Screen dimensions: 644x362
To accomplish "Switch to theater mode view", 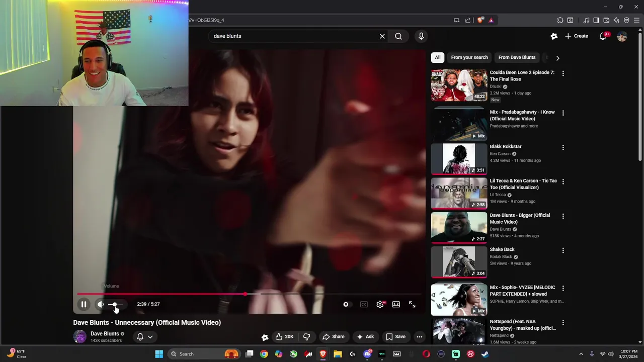I will click(x=396, y=304).
